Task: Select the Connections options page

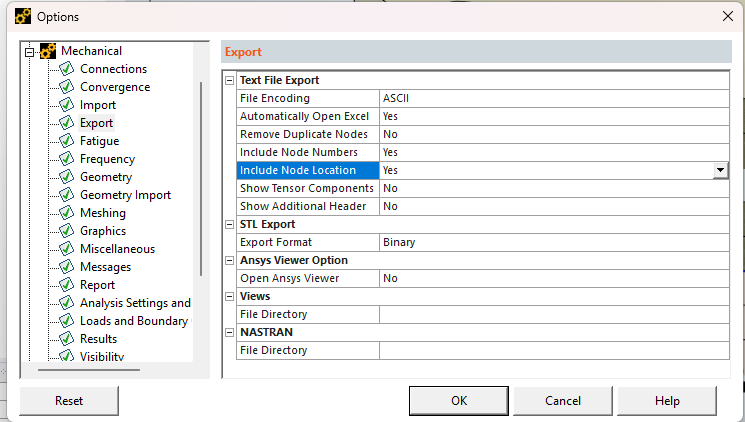Action: click(114, 69)
